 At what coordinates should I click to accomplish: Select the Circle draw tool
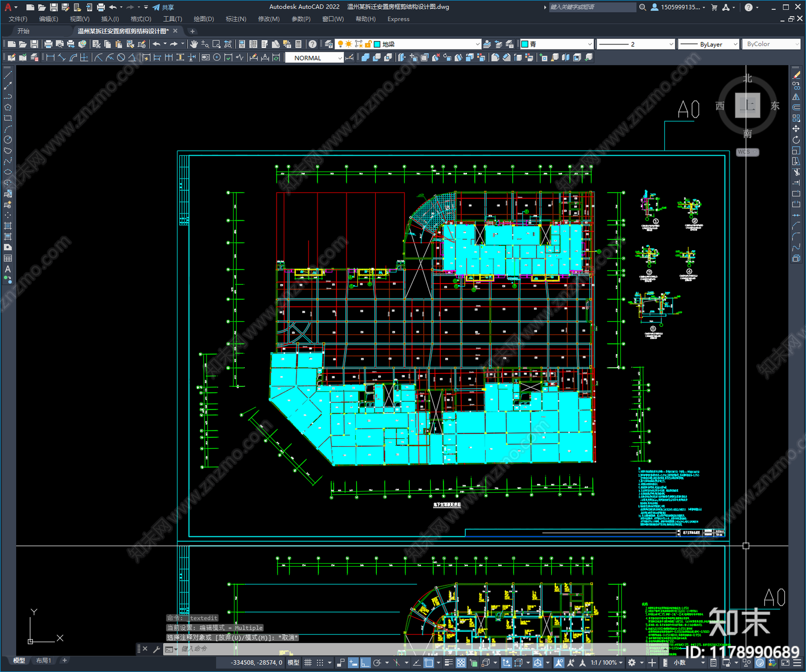(8, 140)
